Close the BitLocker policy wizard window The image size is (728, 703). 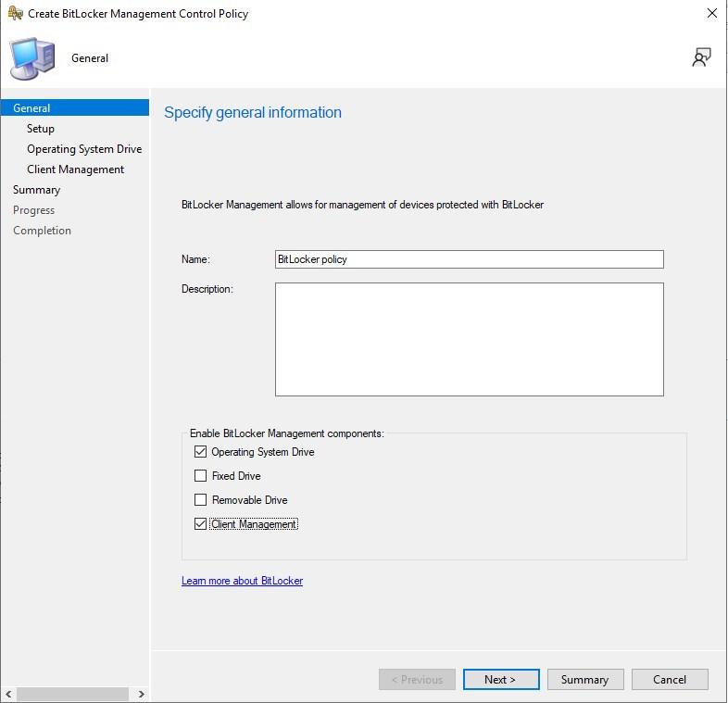711,13
